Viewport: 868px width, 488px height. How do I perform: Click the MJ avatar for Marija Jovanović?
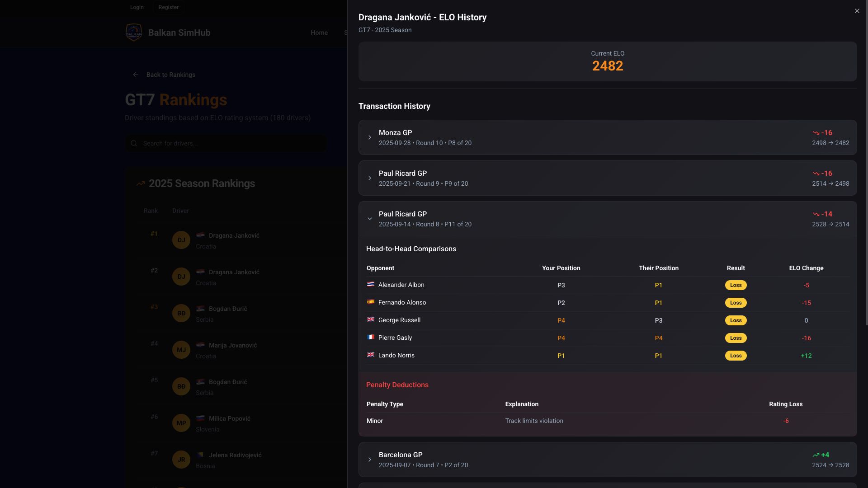181,350
